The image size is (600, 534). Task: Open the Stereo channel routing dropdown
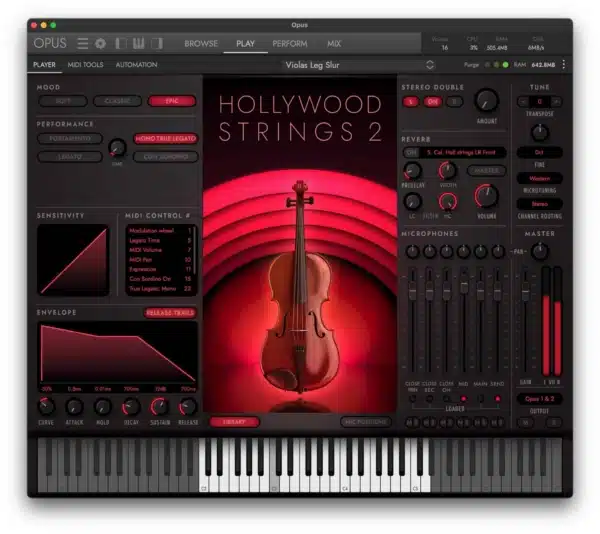[x=540, y=204]
